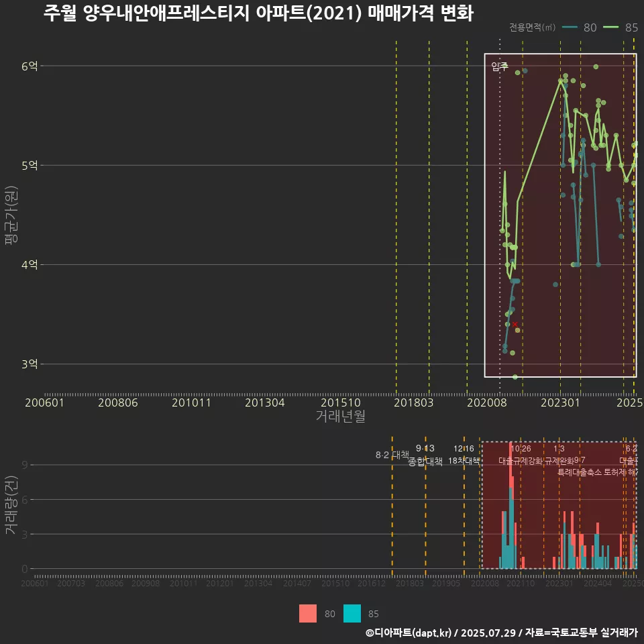Viewport: 644px width, 644px height.
Task: Click the 대출규제강화 policy label
Action: pos(521,460)
